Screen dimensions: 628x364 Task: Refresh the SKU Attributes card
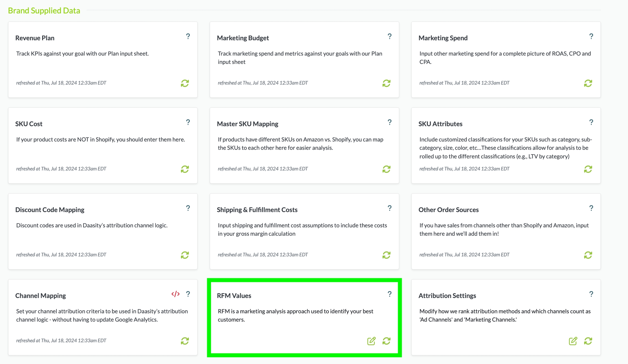(x=588, y=169)
